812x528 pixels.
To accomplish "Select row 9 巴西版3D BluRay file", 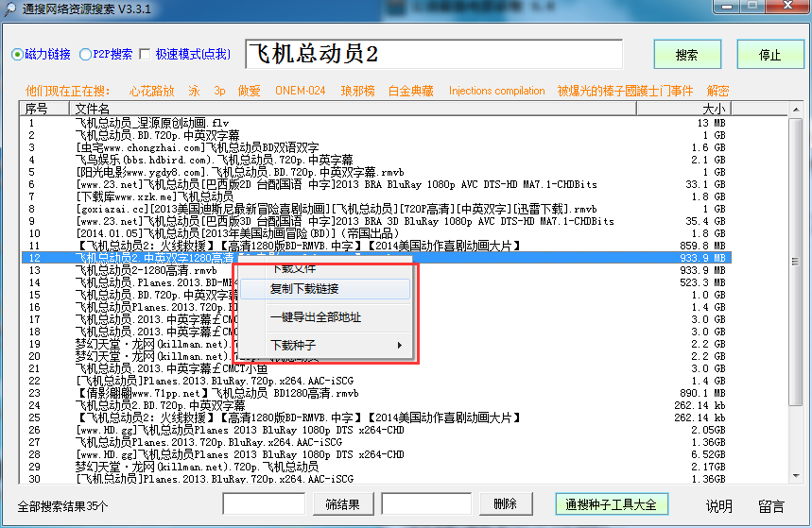I will click(x=376, y=222).
